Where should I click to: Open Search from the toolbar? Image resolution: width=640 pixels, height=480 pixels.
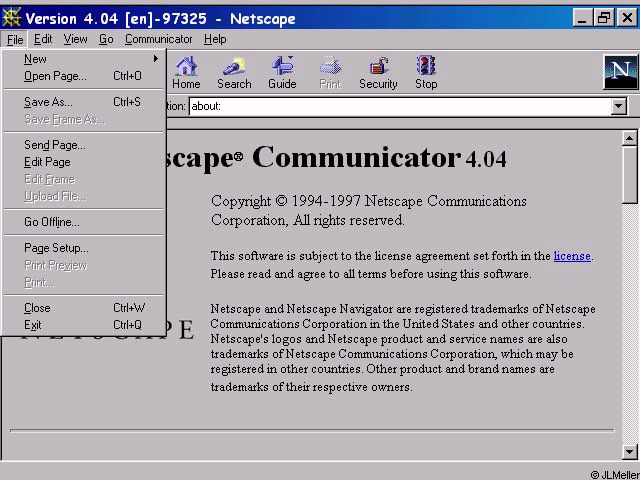pyautogui.click(x=234, y=73)
